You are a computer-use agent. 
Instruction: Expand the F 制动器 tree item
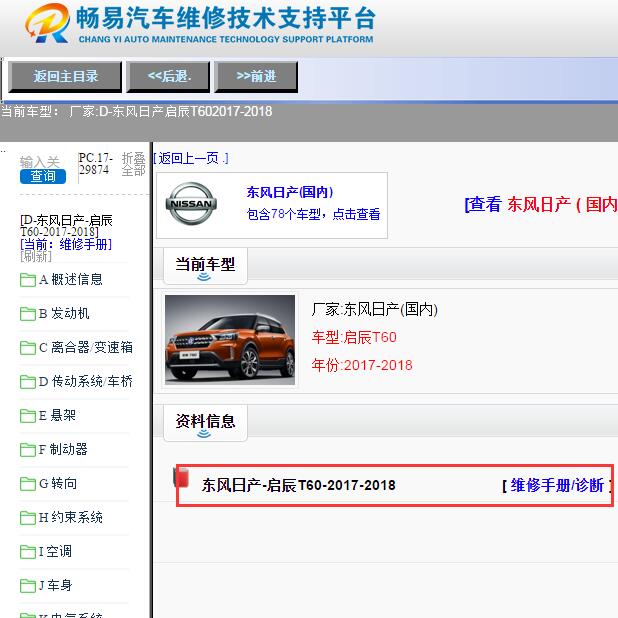[x=63, y=449]
